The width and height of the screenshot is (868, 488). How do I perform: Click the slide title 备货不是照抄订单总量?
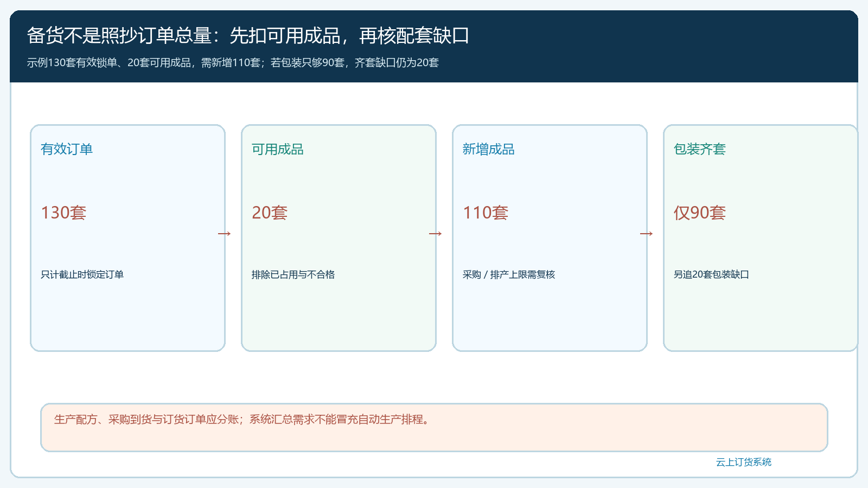(248, 36)
